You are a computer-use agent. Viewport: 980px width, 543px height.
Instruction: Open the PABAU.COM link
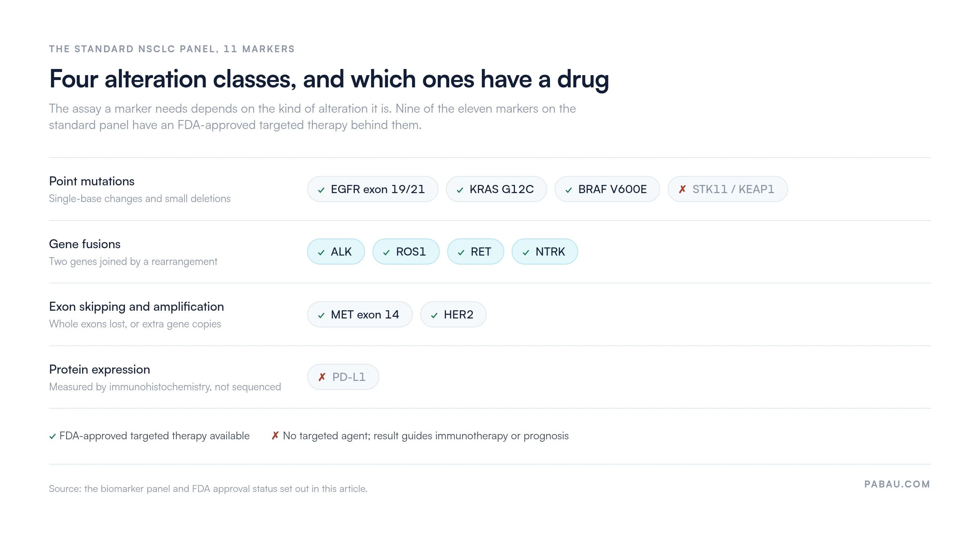pyautogui.click(x=897, y=484)
